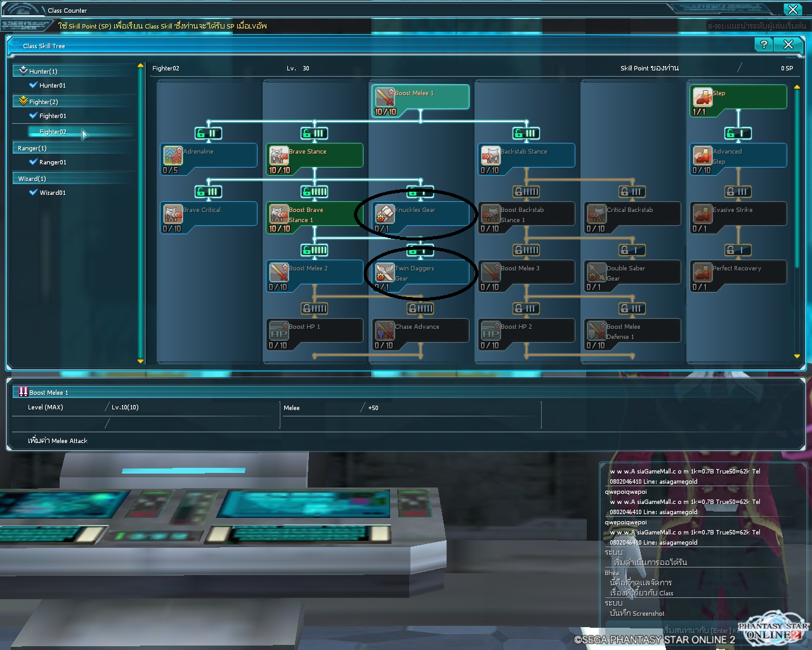
Task: Select the Evasive Strike skill icon
Action: point(703,213)
